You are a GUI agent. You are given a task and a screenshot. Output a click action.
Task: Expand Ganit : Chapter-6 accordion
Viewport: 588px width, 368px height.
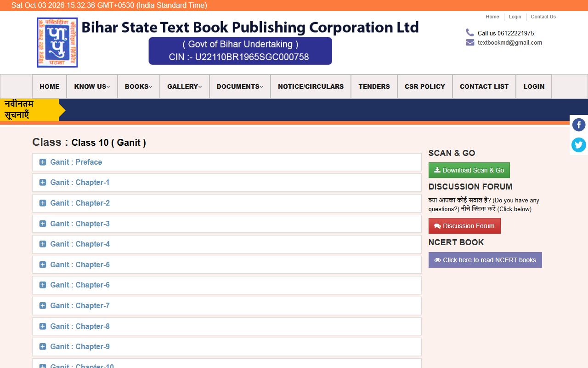pyautogui.click(x=227, y=285)
